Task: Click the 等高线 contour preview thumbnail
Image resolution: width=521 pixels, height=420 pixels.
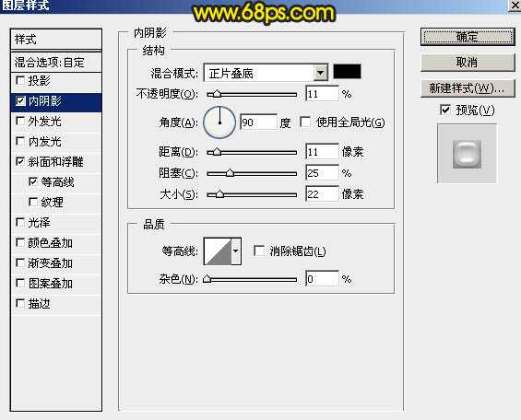Action: point(218,251)
